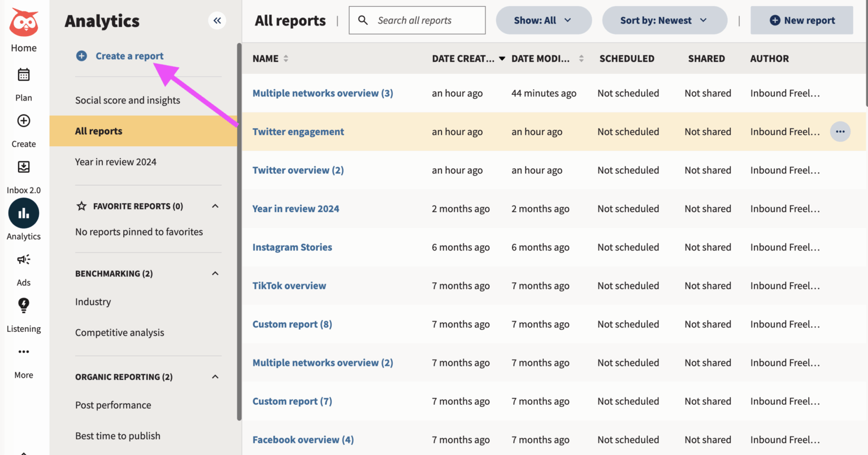Open Inbox 2.0 from sidebar
Viewport: 868px width, 455px height.
click(x=24, y=167)
